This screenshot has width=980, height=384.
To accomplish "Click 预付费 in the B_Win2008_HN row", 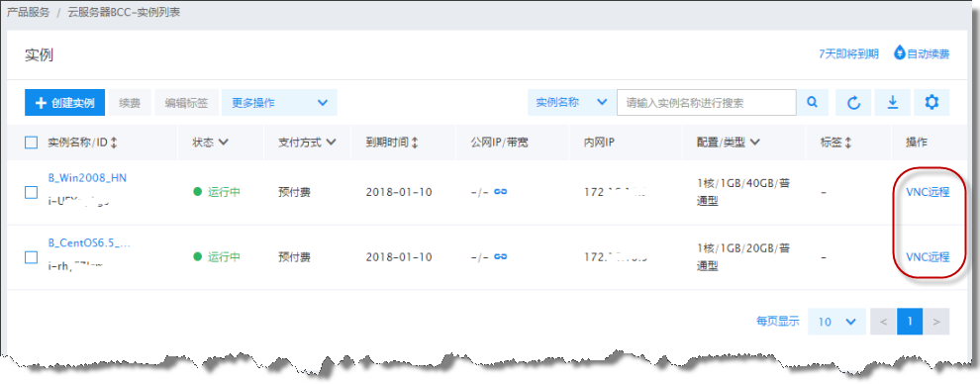I will (x=294, y=192).
